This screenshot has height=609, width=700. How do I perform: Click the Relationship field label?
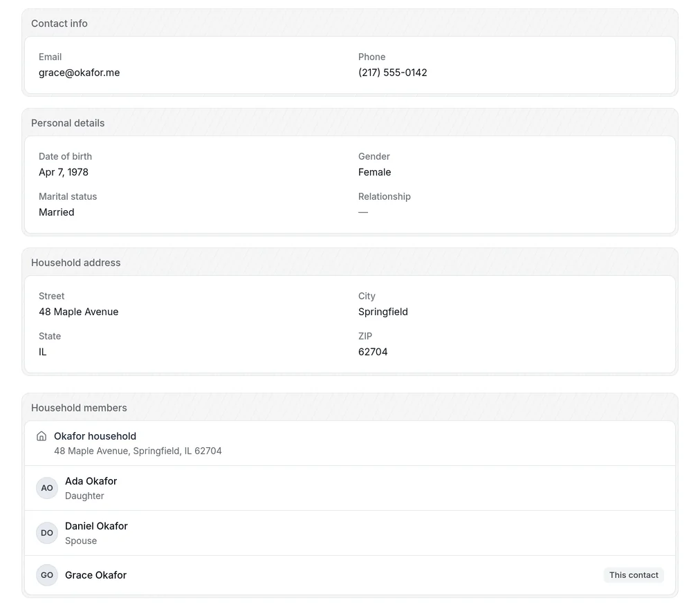pyautogui.click(x=385, y=197)
